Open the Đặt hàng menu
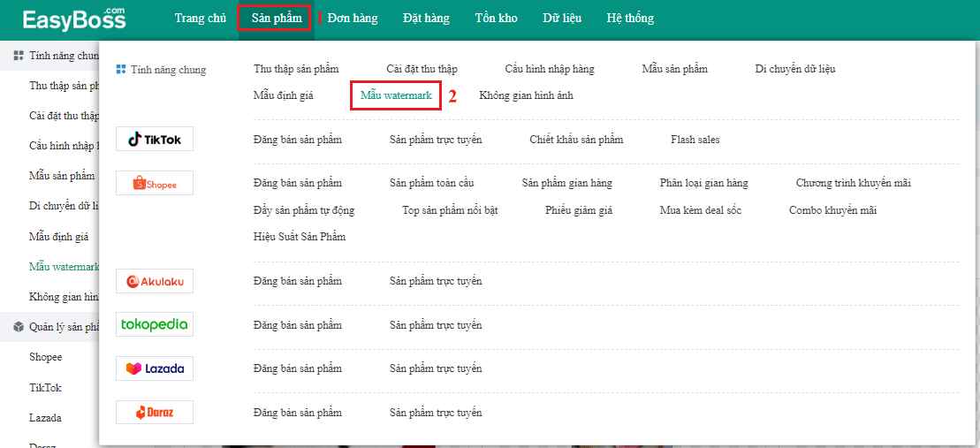Screen dimensions: 980x448 [426, 19]
